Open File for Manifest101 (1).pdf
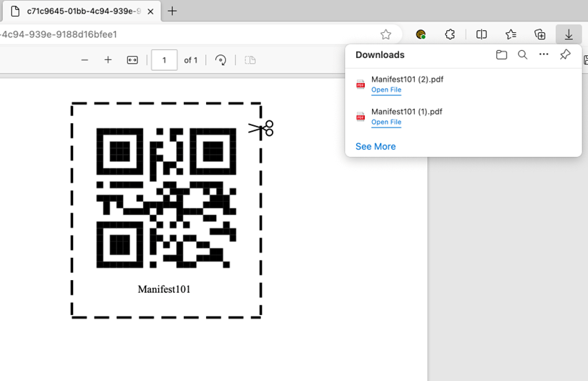Viewport: 588px width, 381px height. (386, 122)
